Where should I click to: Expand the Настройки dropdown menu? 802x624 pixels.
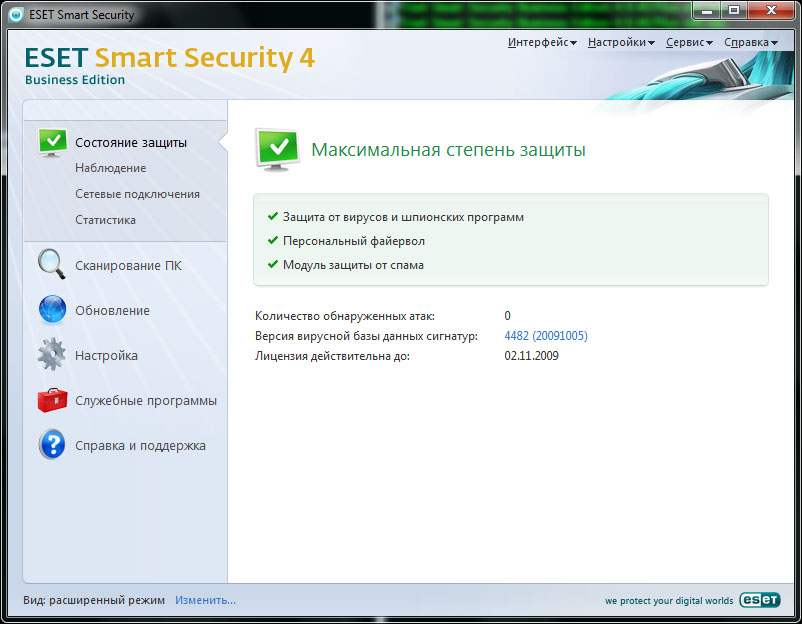click(621, 43)
